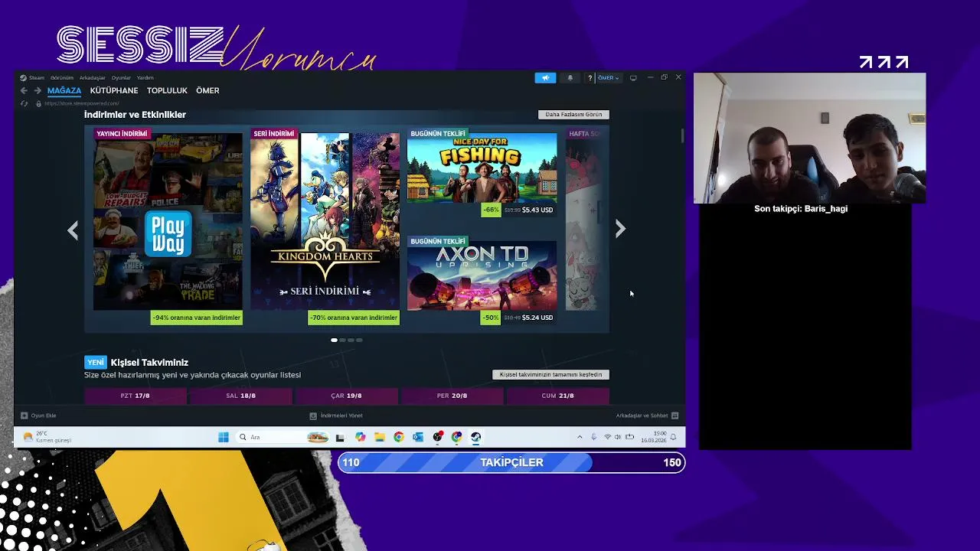Image resolution: width=980 pixels, height=551 pixels.
Task: Open the ÖMER profile tab
Action: coord(207,90)
